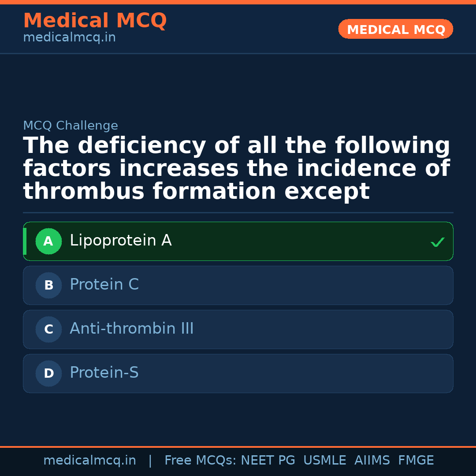Click the green circle badge lettered A

48,242
